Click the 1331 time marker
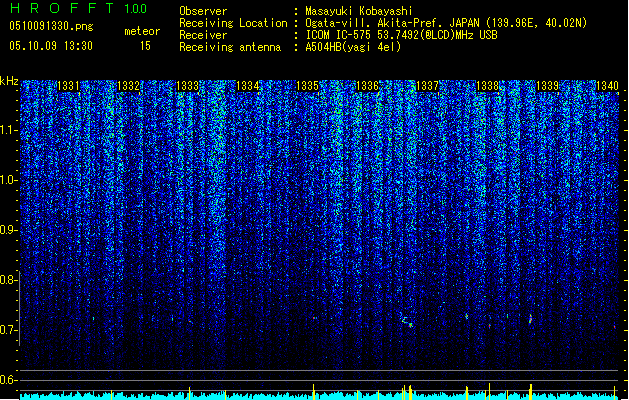This screenshot has height=400, width=629. click(68, 86)
